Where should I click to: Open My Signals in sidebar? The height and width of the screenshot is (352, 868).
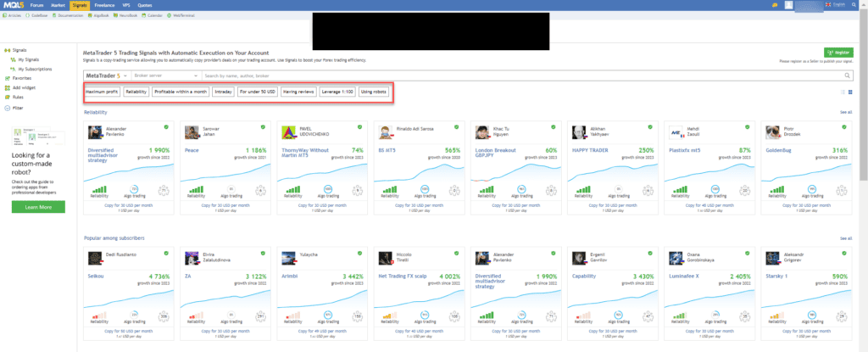(28, 59)
